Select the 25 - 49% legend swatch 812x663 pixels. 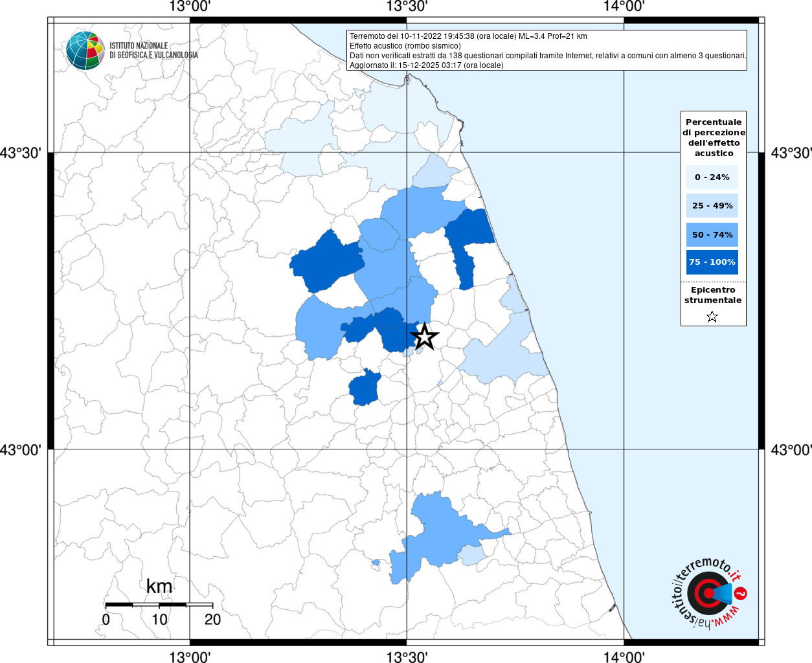(x=712, y=205)
